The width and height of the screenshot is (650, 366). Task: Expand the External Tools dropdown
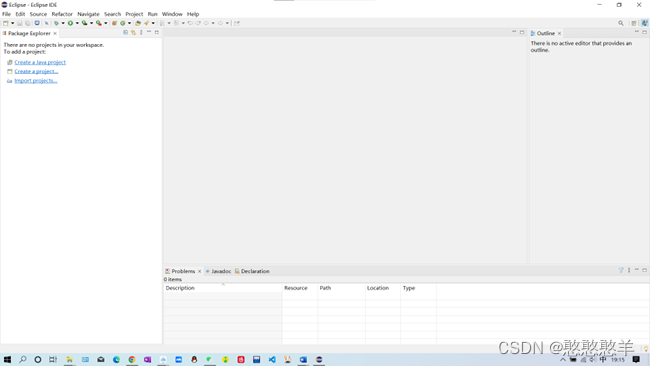click(x=106, y=23)
